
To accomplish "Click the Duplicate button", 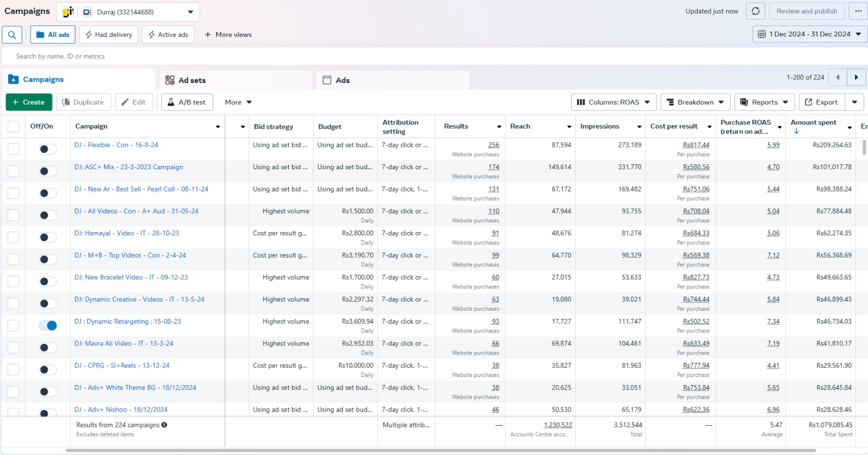I will pos(83,102).
